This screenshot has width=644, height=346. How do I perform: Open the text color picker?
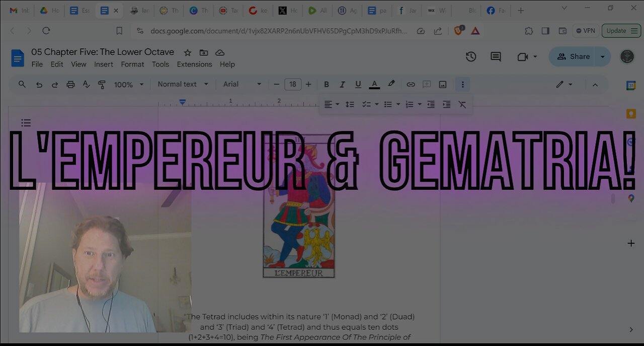point(374,84)
